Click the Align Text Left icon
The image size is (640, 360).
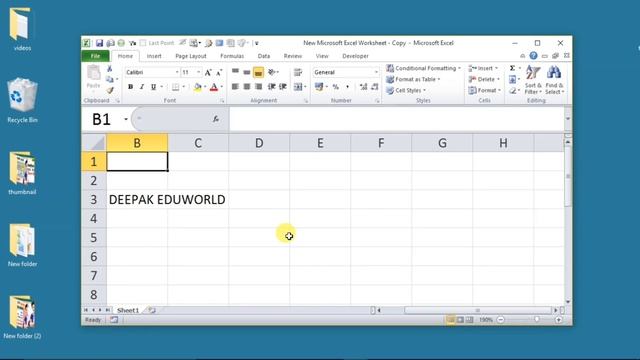pyautogui.click(x=236, y=87)
